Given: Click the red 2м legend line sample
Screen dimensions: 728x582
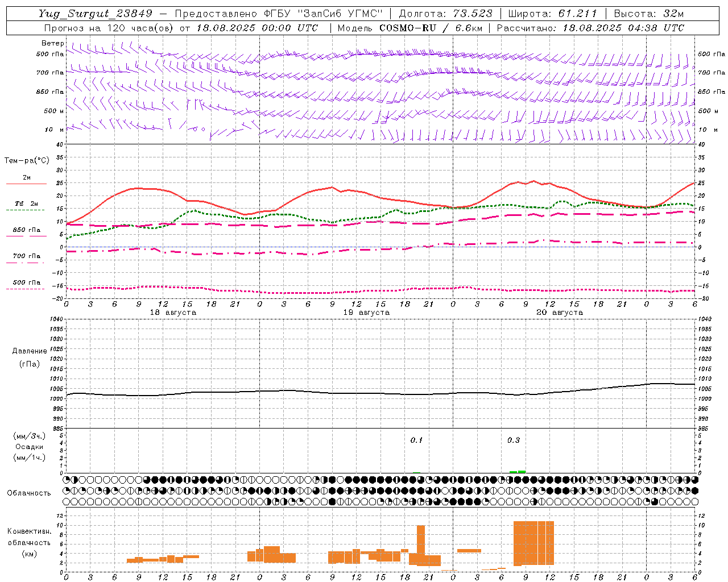Looking at the screenshot, I should (26, 184).
